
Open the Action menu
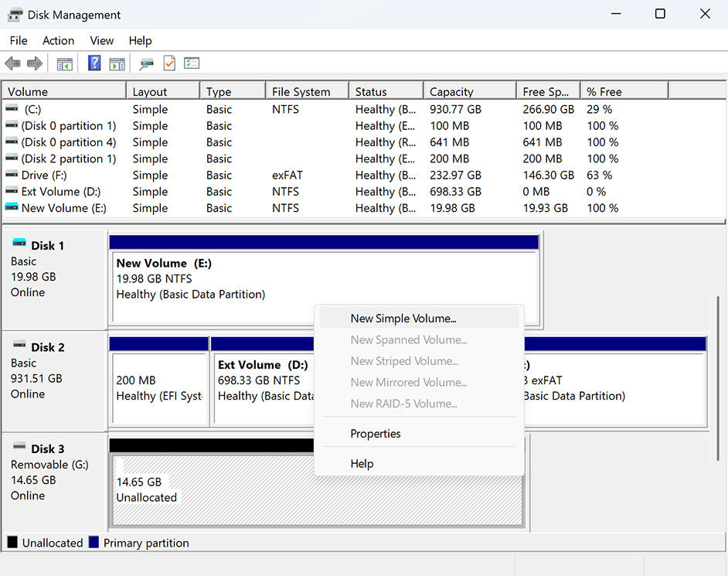(58, 40)
